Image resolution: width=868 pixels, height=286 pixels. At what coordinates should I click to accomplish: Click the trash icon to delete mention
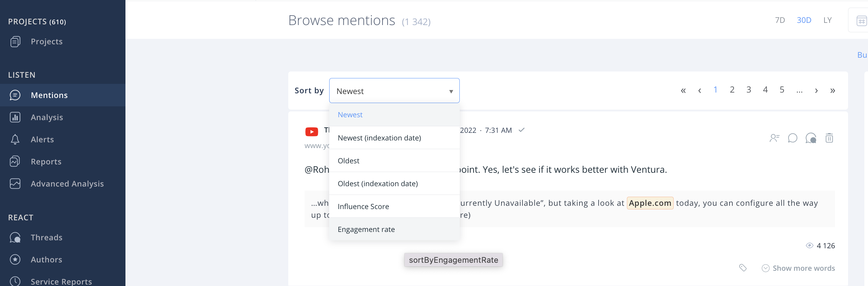(829, 138)
